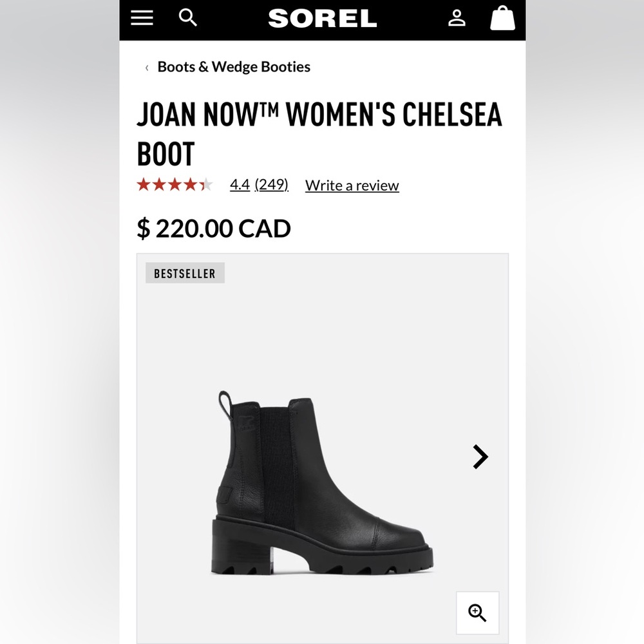Click the first red rating star
Screen dimensions: 644x644
point(143,185)
